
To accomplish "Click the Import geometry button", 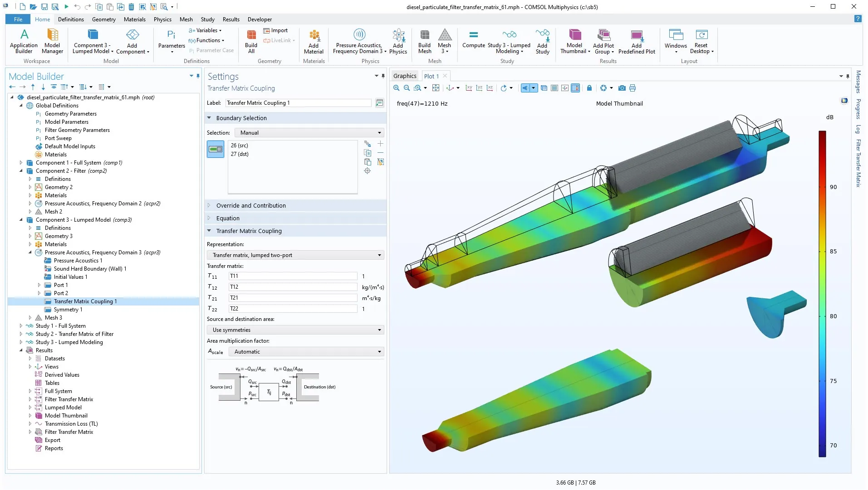I will click(x=276, y=30).
